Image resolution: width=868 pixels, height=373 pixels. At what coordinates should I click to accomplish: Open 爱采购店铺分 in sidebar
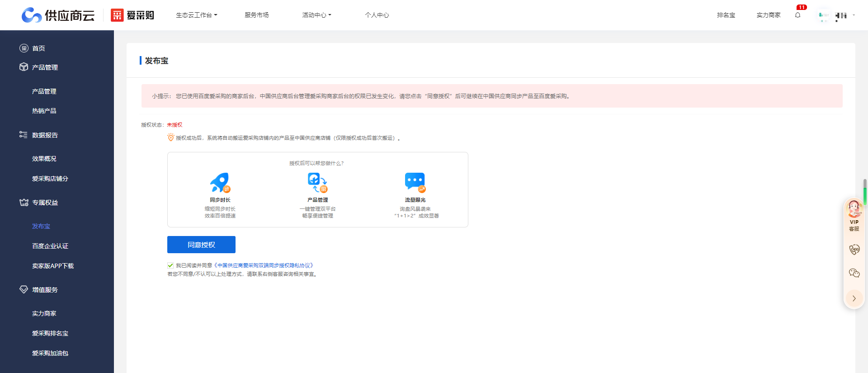click(x=50, y=179)
